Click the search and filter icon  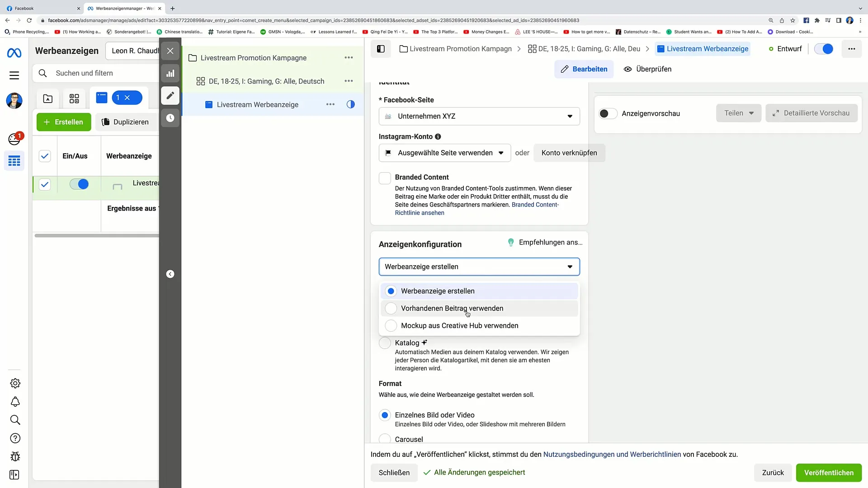tap(42, 73)
